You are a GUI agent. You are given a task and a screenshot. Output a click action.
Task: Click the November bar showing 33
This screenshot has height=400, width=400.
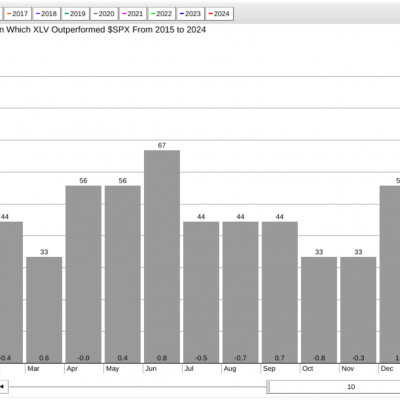358,310
